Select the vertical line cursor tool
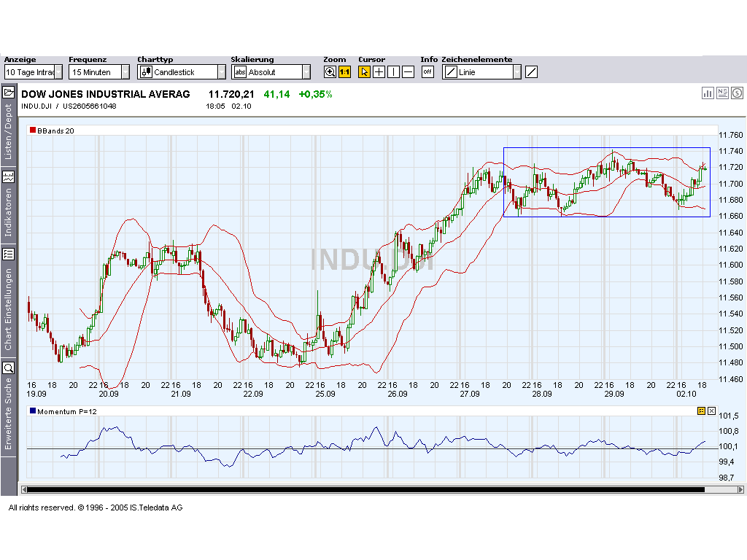This screenshot has height=560, width=747. tap(393, 71)
